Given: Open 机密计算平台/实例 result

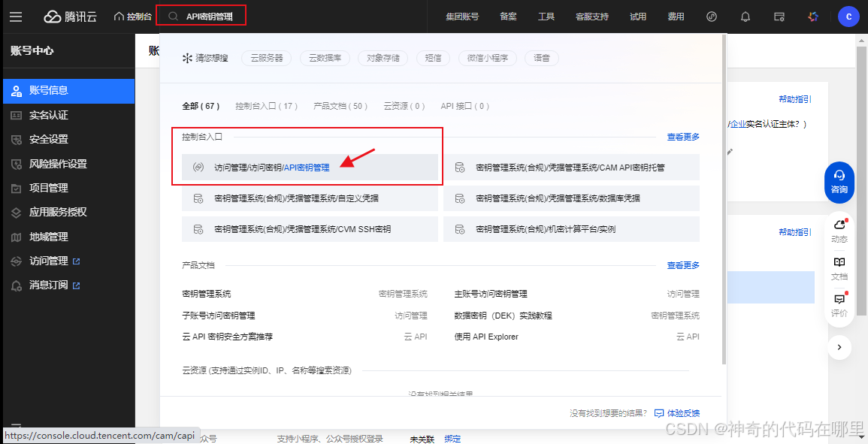Looking at the screenshot, I should coord(571,229).
